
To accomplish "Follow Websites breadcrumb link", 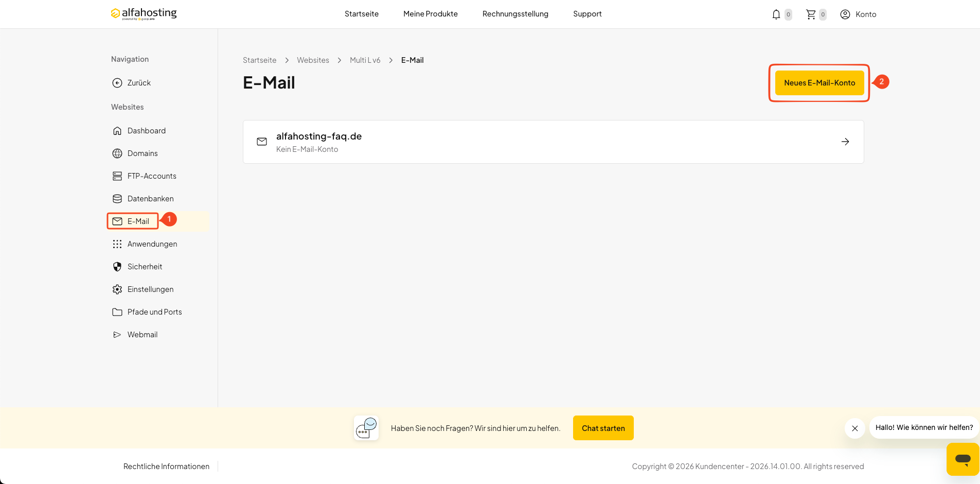I will pos(313,60).
